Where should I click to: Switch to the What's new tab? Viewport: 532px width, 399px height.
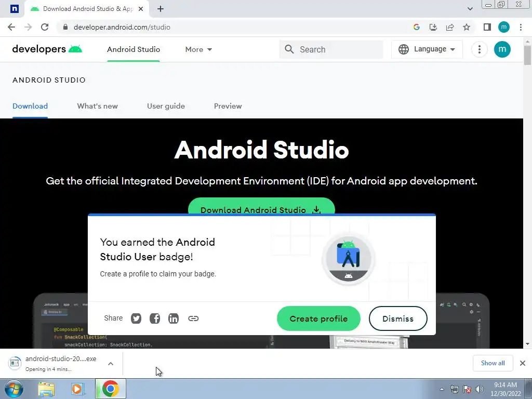coord(97,106)
